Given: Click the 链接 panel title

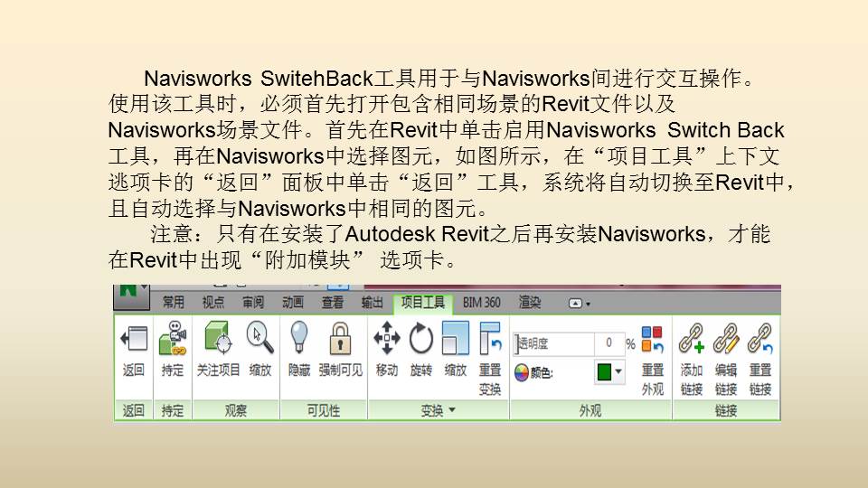Looking at the screenshot, I should tap(726, 410).
